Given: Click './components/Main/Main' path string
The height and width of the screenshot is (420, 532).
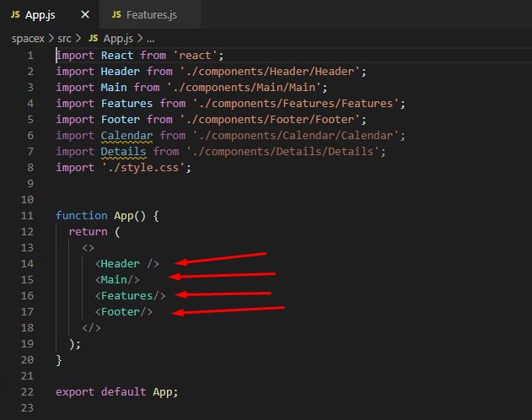Looking at the screenshot, I should [x=245, y=87].
